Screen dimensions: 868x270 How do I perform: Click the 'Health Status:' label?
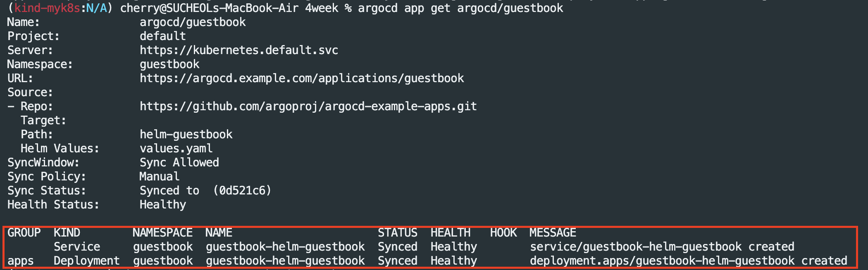click(53, 205)
